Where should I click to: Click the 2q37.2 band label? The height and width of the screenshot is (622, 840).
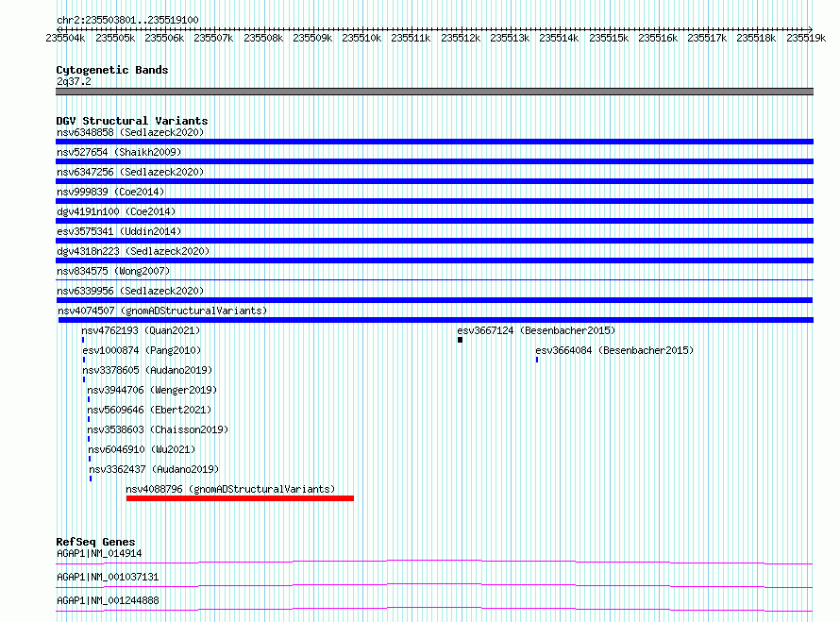(74, 81)
